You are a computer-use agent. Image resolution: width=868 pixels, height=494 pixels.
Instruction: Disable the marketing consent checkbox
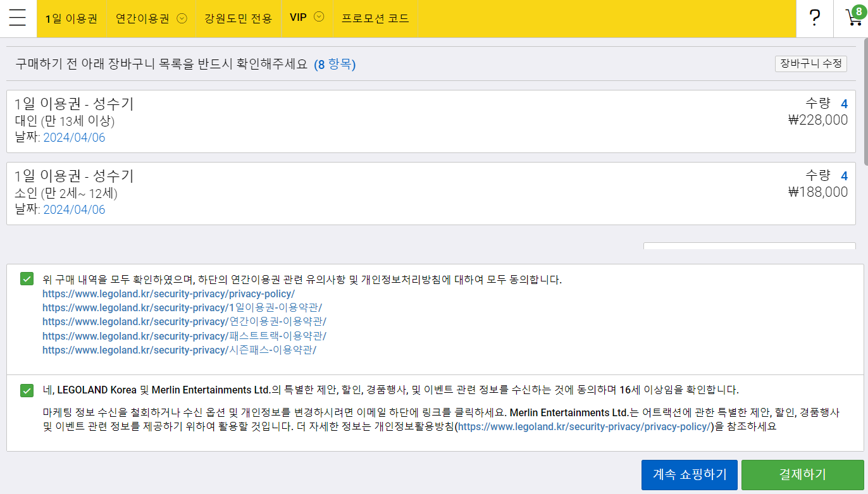[x=26, y=390]
